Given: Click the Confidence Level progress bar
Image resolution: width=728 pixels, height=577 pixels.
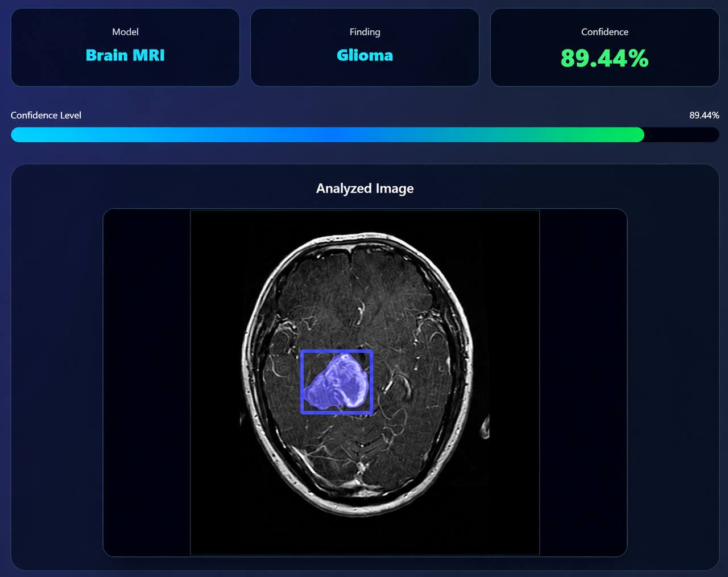Looking at the screenshot, I should coord(365,135).
